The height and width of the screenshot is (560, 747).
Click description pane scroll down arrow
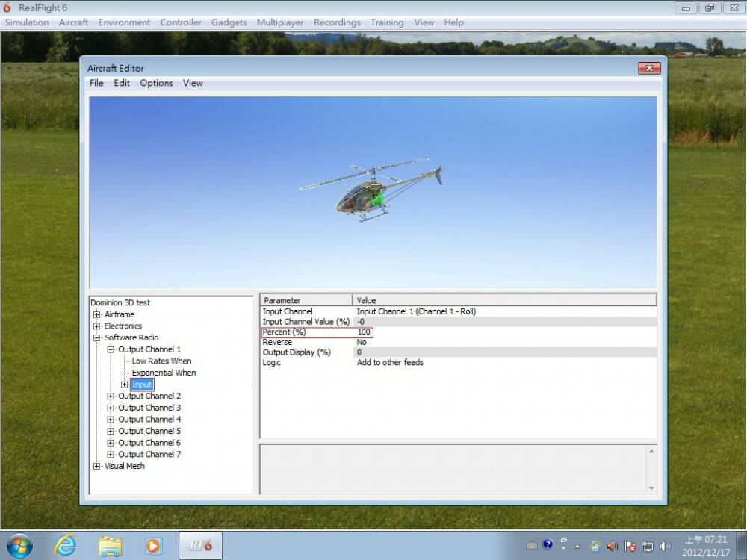651,488
